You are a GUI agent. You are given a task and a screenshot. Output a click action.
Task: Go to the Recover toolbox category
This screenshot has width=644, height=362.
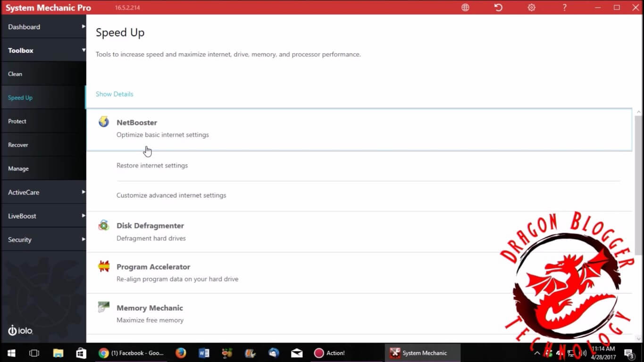pos(18,145)
